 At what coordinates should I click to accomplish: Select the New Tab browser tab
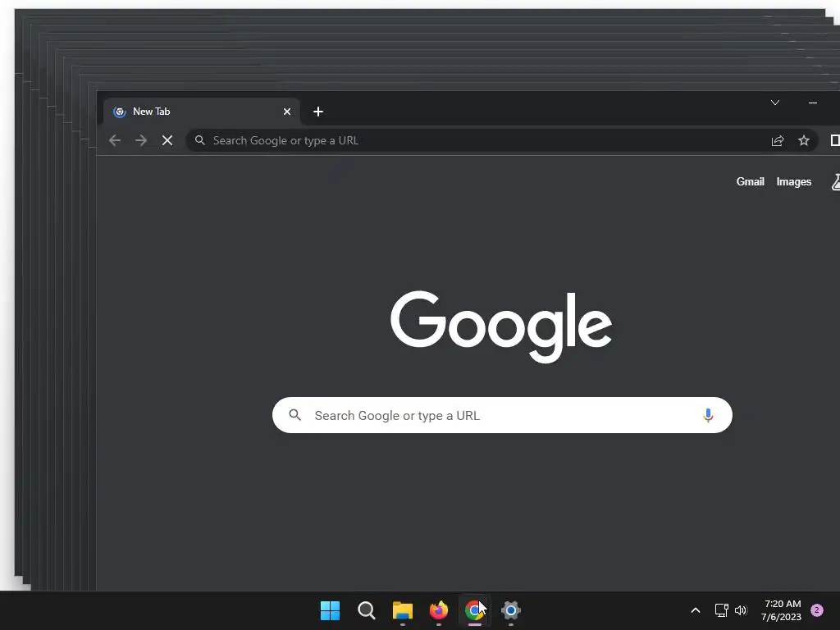click(x=202, y=112)
